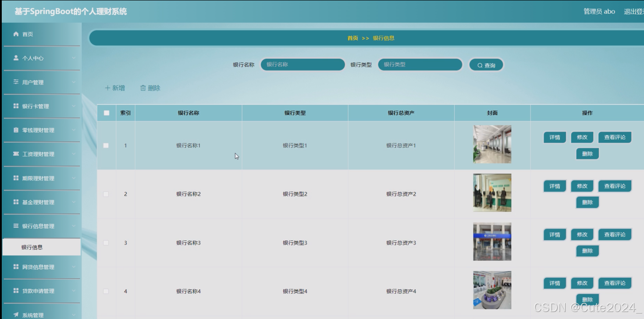Expand the 用户管理 chevron

pos(74,82)
